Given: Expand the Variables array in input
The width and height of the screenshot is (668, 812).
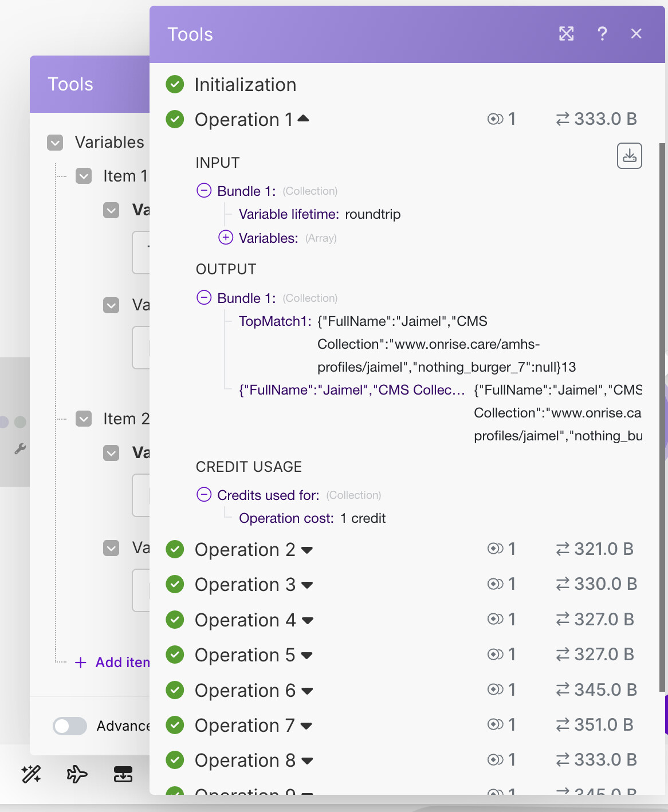Looking at the screenshot, I should pos(226,238).
